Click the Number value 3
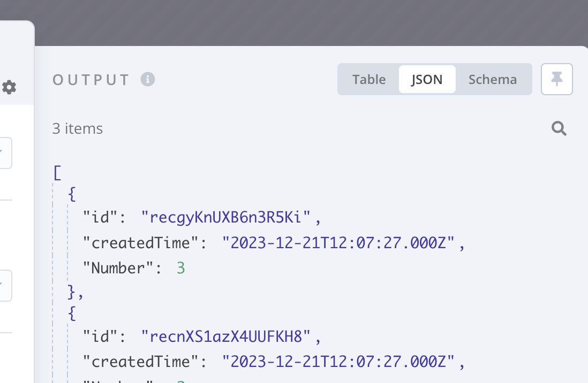Image resolution: width=588 pixels, height=383 pixels. tap(181, 268)
